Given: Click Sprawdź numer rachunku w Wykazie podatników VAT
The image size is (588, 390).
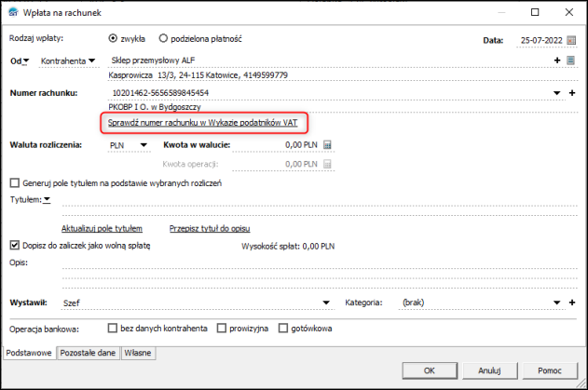Looking at the screenshot, I should click(202, 123).
